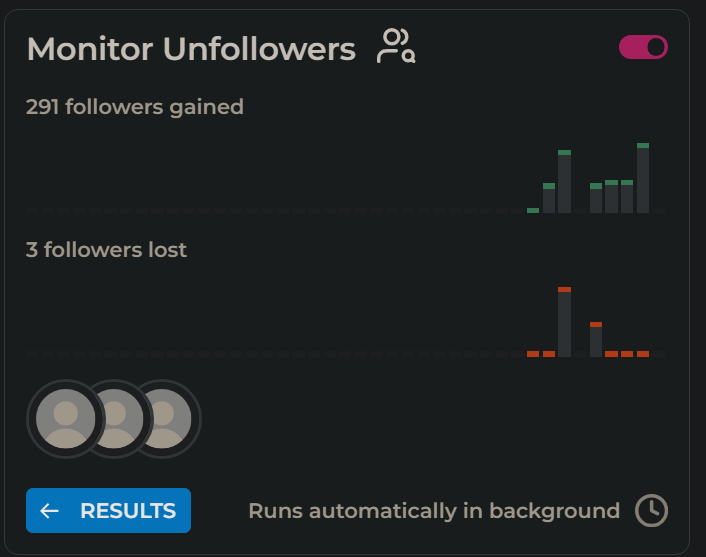
Task: Click the rightmost red bar in lost chart
Action: click(x=643, y=354)
